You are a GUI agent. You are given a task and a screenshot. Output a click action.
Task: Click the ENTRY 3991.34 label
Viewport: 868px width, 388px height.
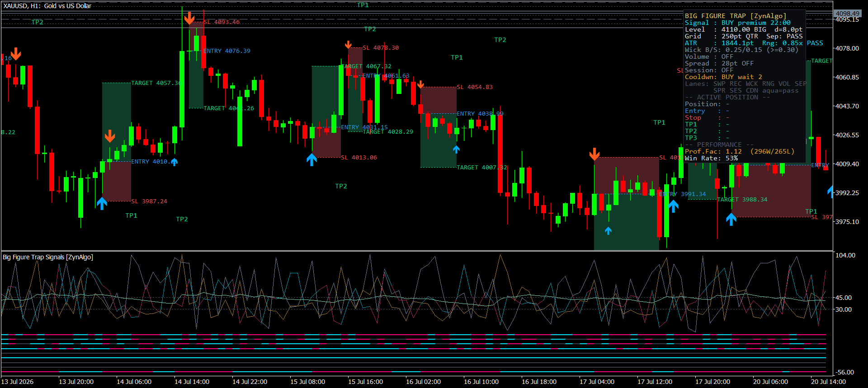(x=683, y=194)
